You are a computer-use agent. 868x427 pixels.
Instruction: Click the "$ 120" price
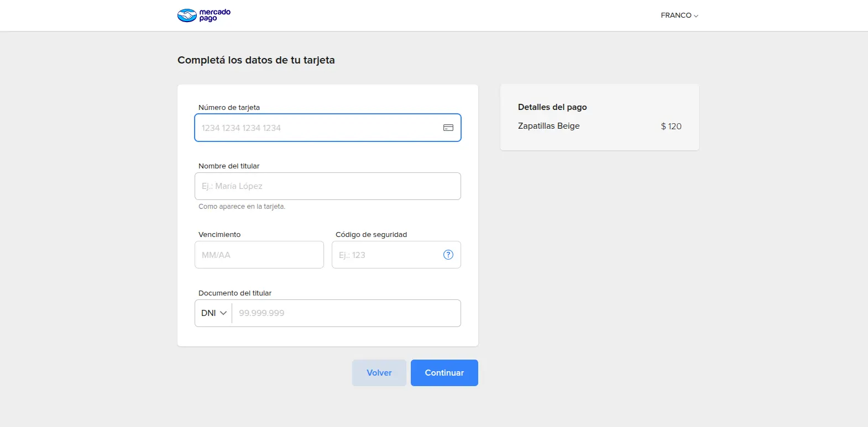pos(671,126)
